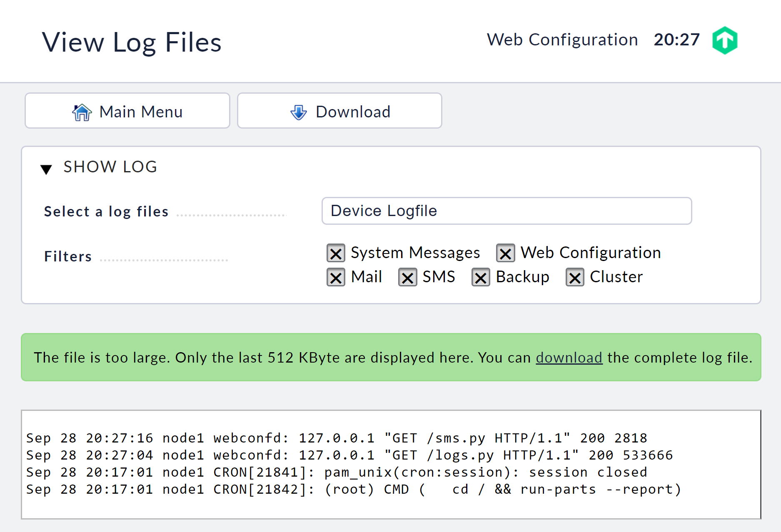Click the blue download arrow icon

click(298, 111)
